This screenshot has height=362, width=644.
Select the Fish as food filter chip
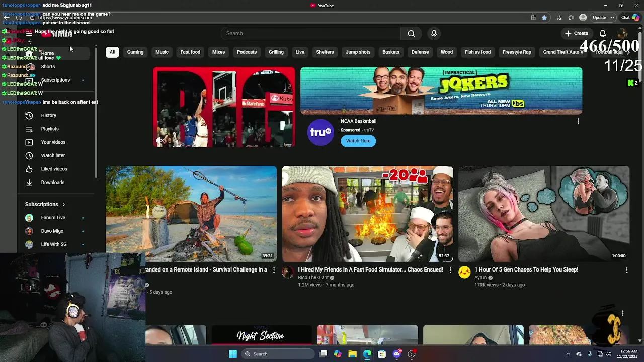(x=477, y=52)
